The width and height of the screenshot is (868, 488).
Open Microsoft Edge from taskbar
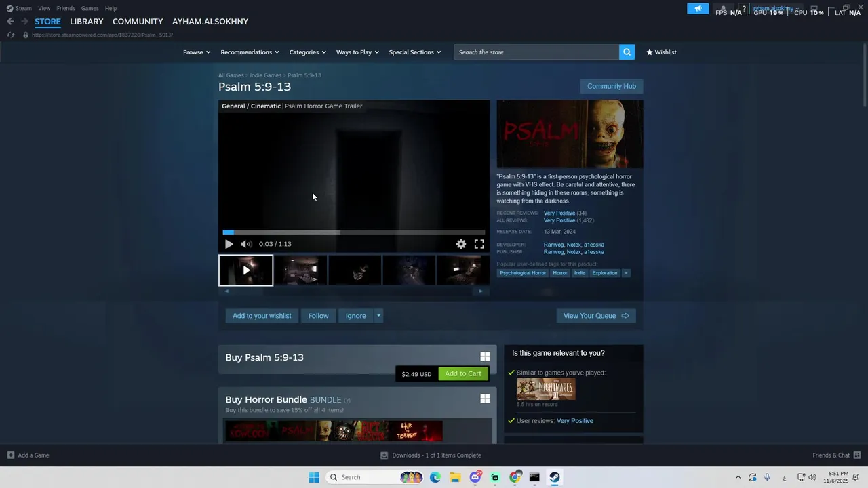435,477
